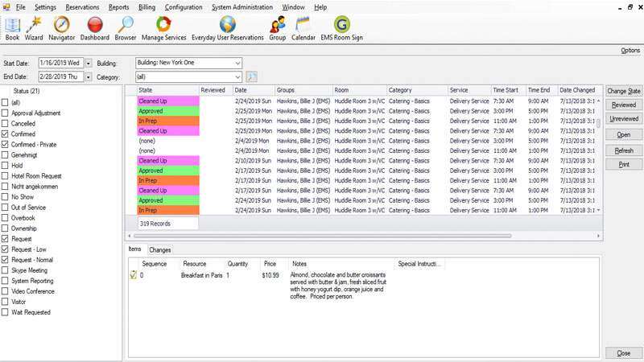The height and width of the screenshot is (362, 644).
Task: Open the Window menu
Action: pyautogui.click(x=293, y=7)
